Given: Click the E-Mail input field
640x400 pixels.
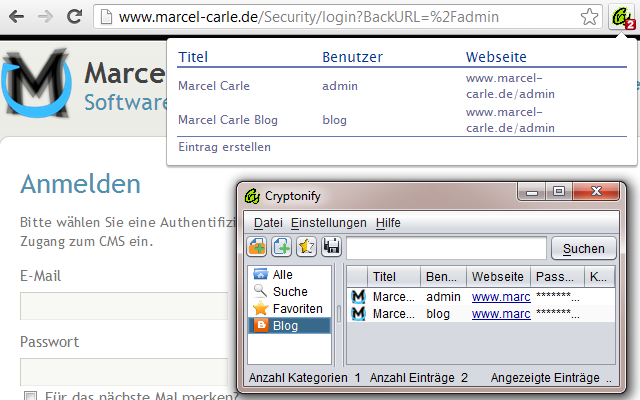Looking at the screenshot, I should [124, 306].
